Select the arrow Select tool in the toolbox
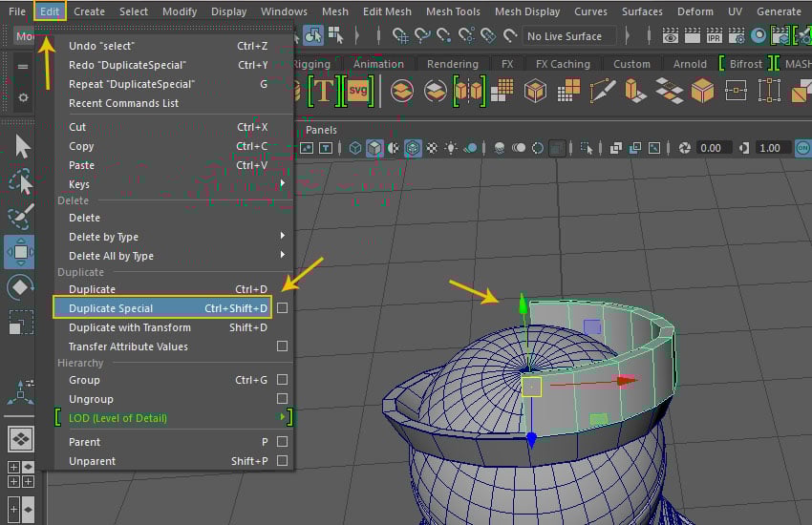This screenshot has height=525, width=812. click(22, 146)
